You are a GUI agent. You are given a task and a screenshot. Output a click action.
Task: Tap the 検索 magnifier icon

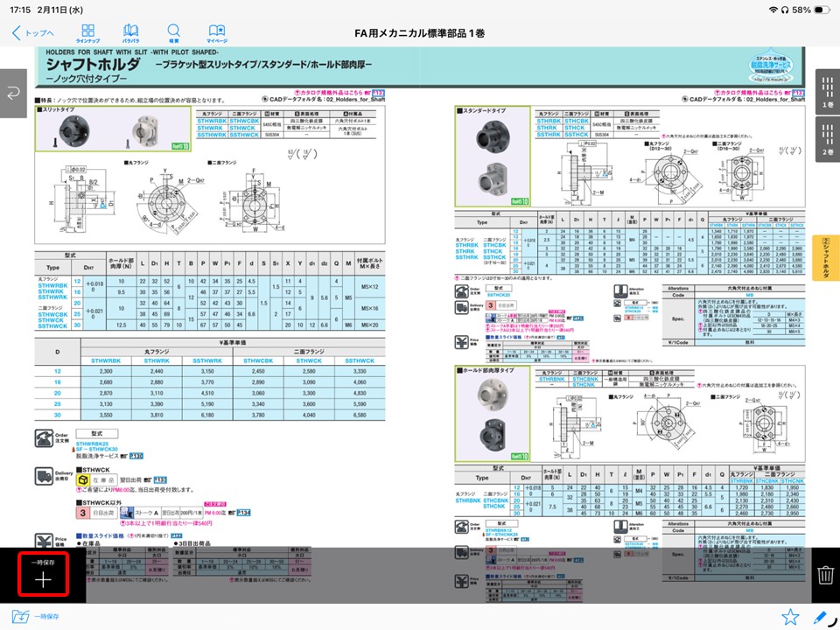tap(173, 33)
